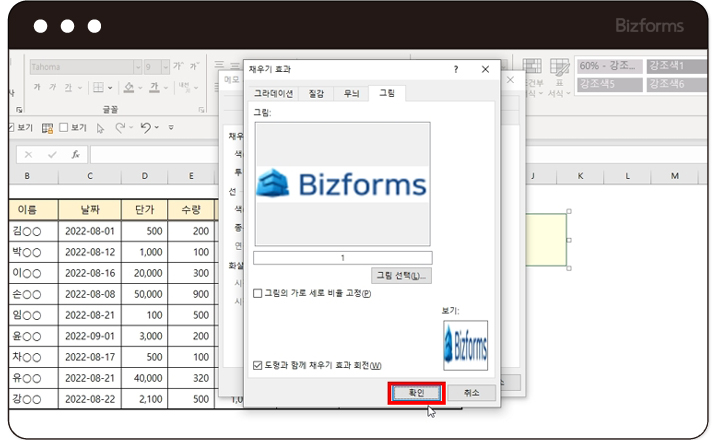Apply fill color bucket icon
Viewport: 715px width, 440px height.
pyautogui.click(x=129, y=87)
